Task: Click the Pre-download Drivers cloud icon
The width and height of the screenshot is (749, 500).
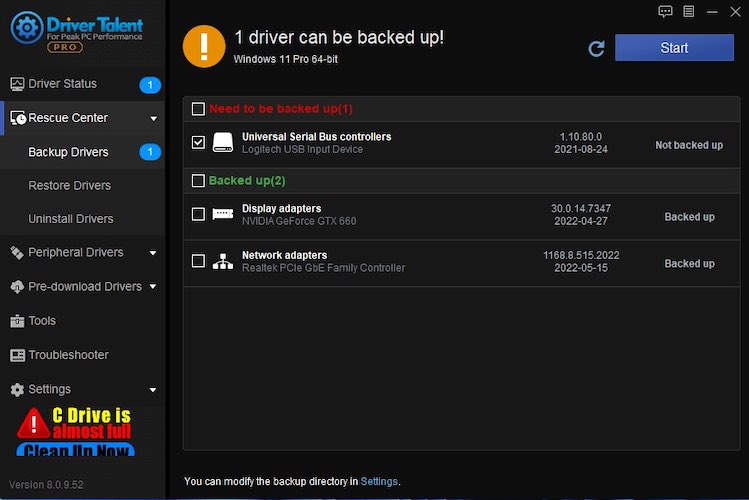Action: click(x=17, y=287)
